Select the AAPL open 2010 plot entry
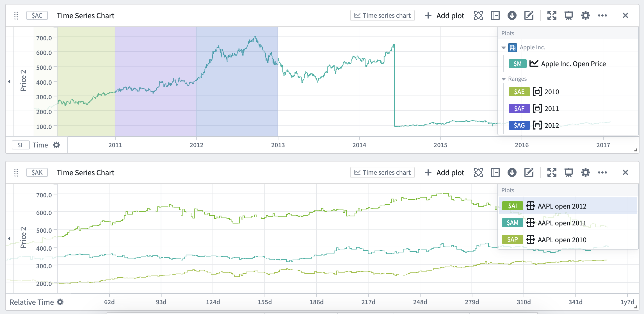644x314 pixels. (x=568, y=240)
